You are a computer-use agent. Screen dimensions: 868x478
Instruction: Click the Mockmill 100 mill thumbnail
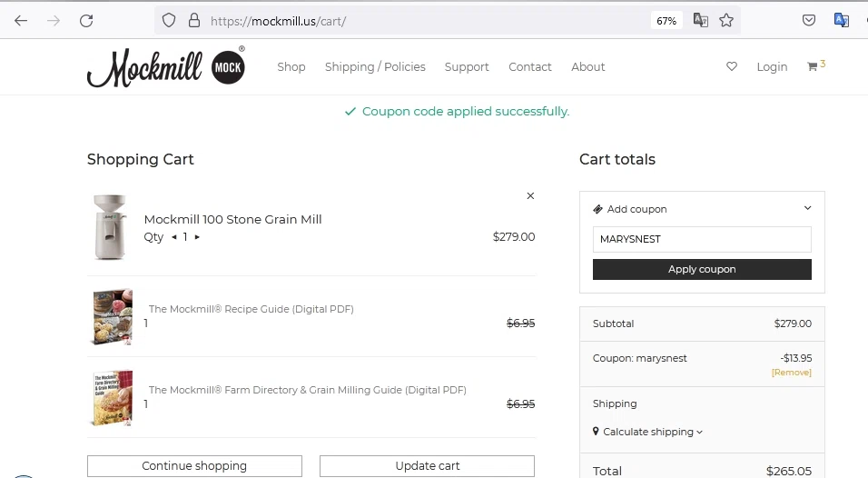110,227
